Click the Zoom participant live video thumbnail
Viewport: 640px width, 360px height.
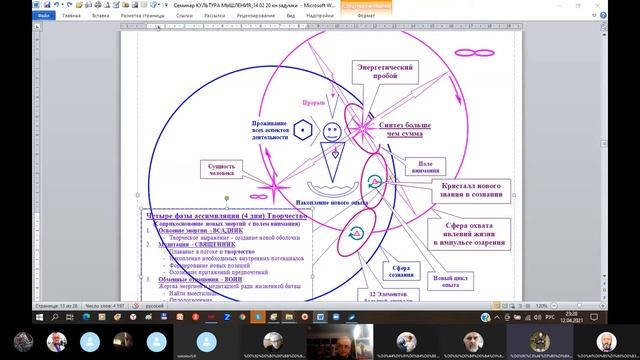340,342
